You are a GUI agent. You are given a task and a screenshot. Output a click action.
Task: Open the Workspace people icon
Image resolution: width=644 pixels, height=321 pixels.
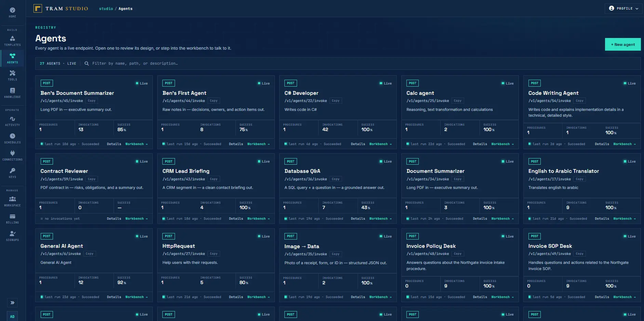click(12, 202)
